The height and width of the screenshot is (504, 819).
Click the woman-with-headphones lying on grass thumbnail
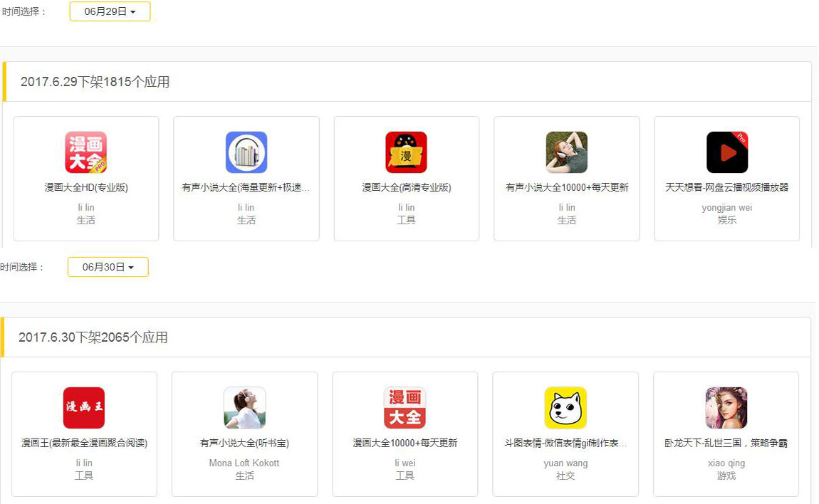[566, 152]
